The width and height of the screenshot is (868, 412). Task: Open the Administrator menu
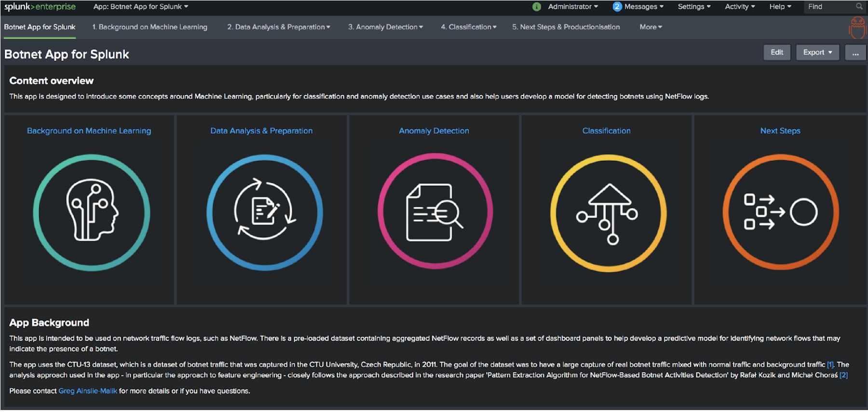coord(573,7)
